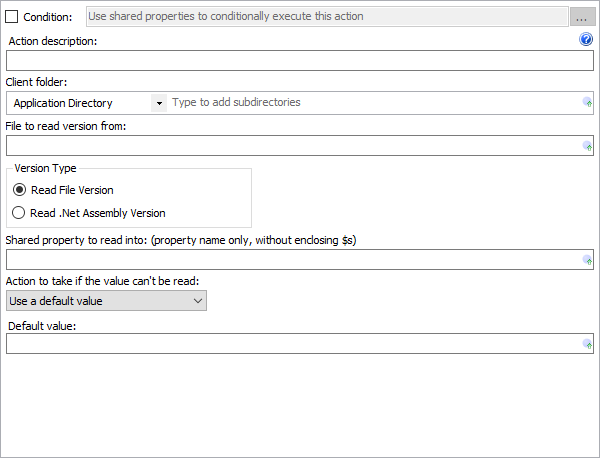Click the 'Type to add subdirectories' field
The image size is (600, 458).
[375, 103]
